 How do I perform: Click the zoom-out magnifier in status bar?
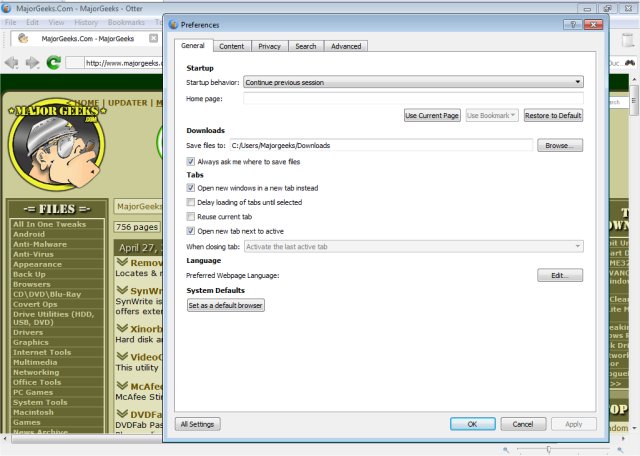click(x=506, y=449)
